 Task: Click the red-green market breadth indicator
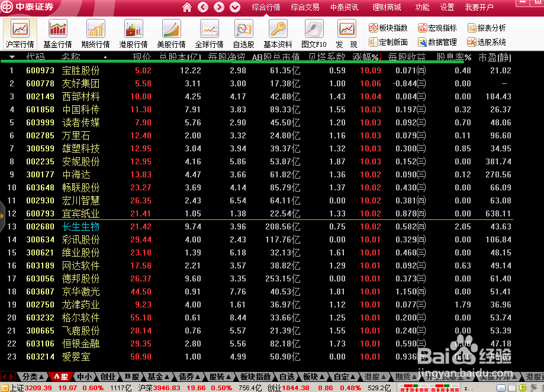point(429,388)
